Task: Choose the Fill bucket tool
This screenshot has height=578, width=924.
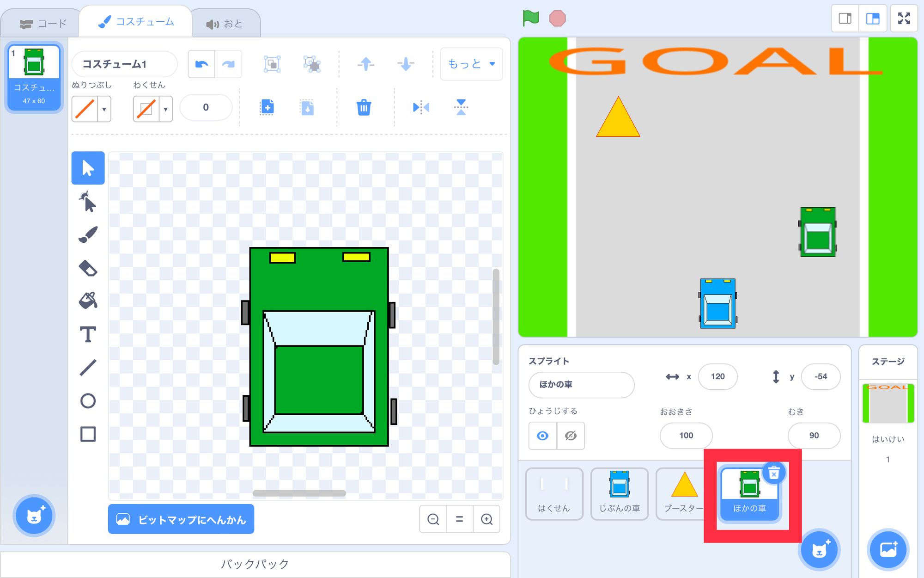Action: pos(88,301)
